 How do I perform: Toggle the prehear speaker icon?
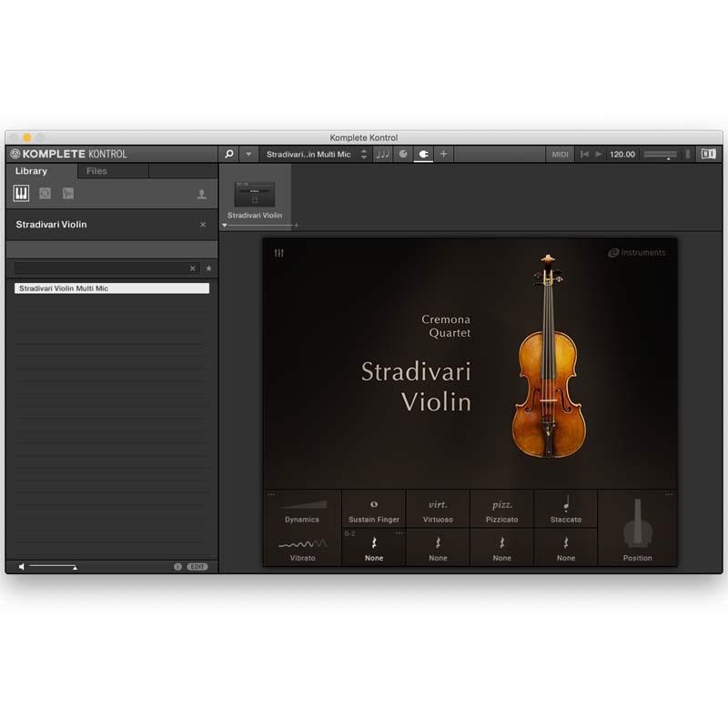coord(21,566)
